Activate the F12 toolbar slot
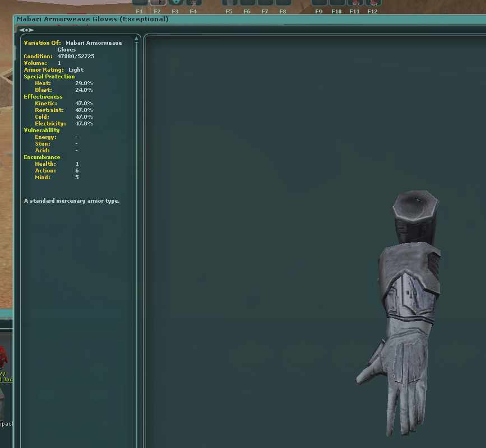The width and height of the screenshot is (486, 448). 373,3
